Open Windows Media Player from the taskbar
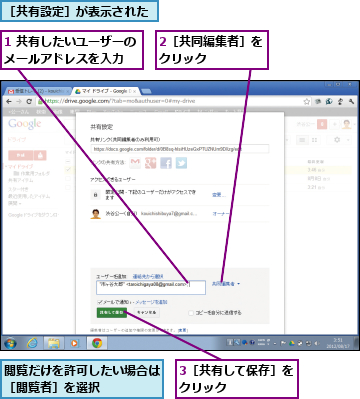Viewport: 360px width, 399px height. pos(75,343)
